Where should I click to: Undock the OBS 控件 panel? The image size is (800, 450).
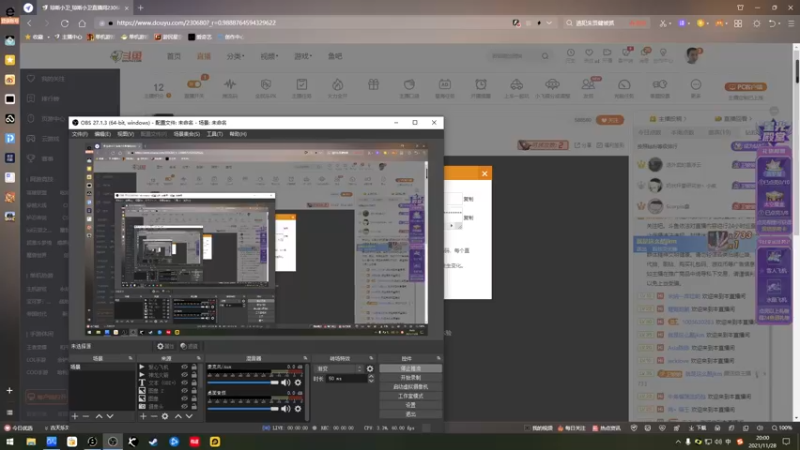click(438, 358)
